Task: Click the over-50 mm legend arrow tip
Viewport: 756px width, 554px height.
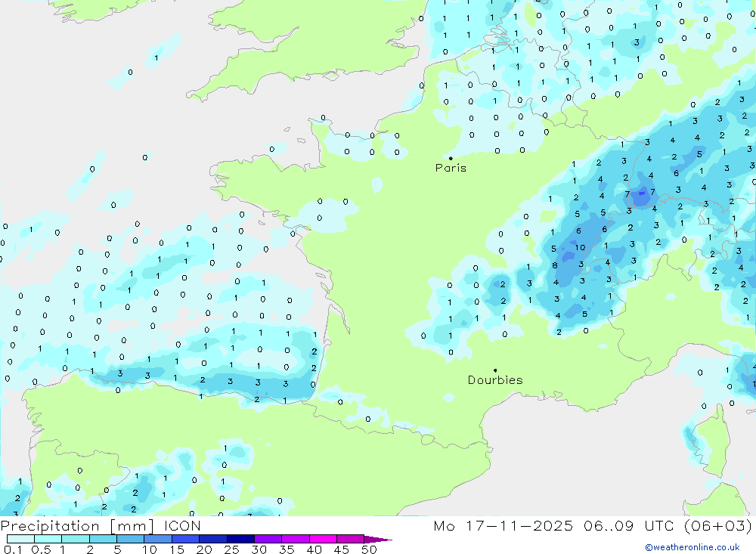Action: click(x=379, y=540)
